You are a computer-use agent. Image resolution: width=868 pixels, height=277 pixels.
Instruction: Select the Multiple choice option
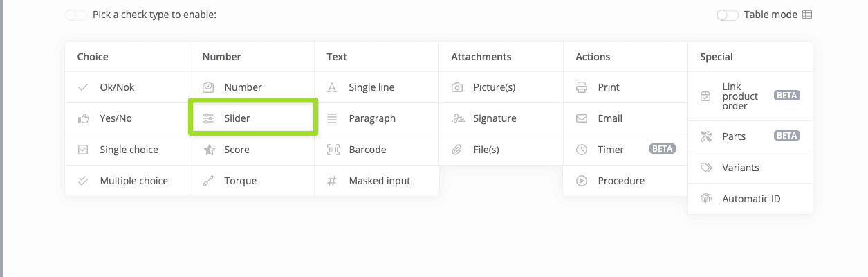tap(133, 181)
